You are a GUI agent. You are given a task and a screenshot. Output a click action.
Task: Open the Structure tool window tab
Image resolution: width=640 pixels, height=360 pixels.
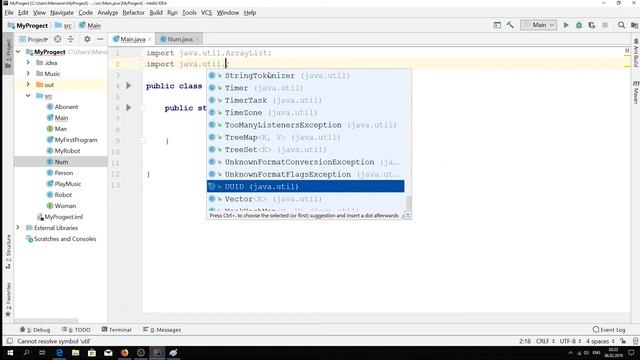pyautogui.click(x=8, y=252)
